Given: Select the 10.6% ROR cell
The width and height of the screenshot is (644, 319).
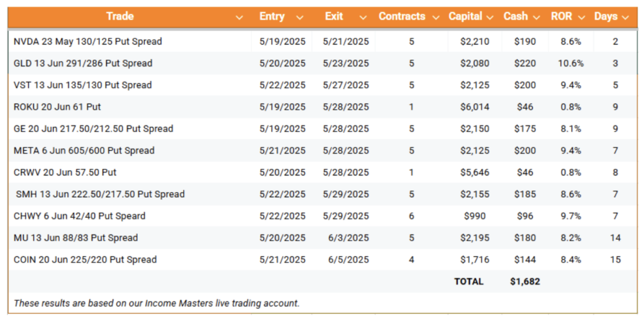Looking at the screenshot, I should 571,63.
